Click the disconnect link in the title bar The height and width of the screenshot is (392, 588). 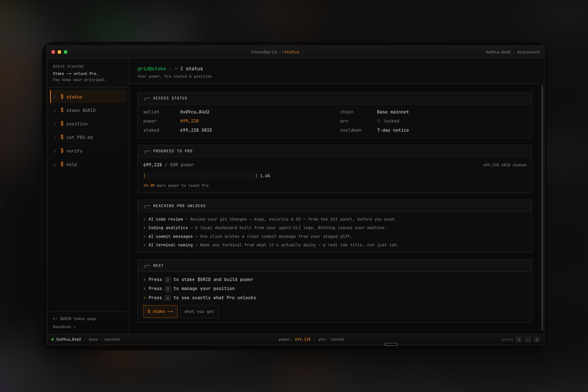pos(528,52)
